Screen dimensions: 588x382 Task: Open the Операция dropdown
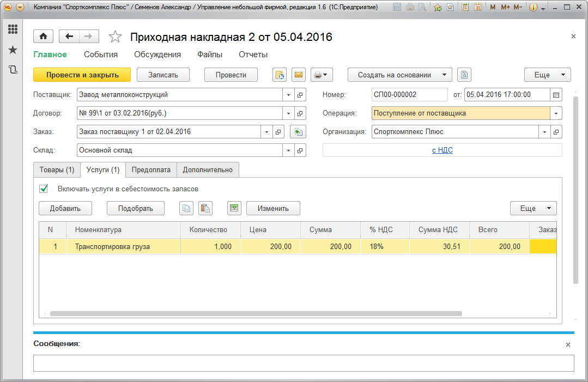pos(556,113)
